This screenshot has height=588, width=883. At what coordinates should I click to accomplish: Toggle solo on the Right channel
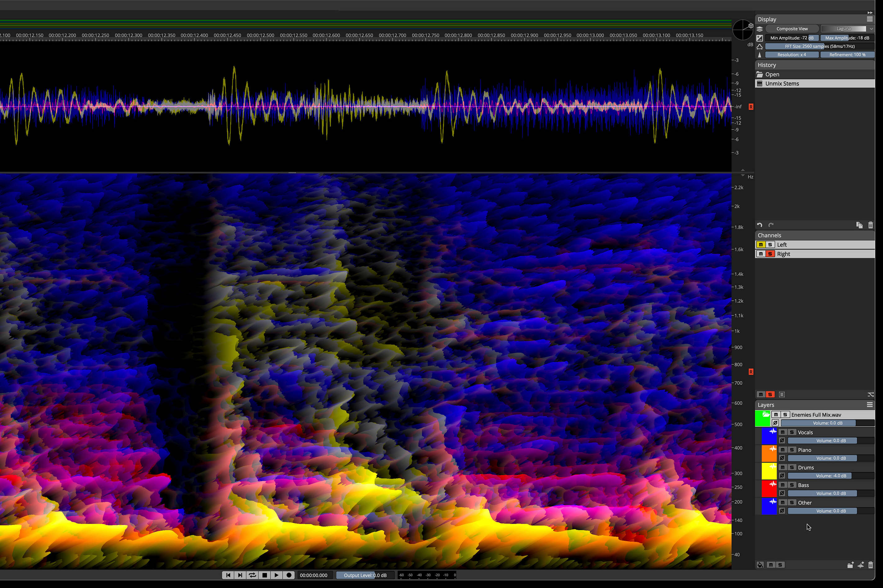click(770, 254)
